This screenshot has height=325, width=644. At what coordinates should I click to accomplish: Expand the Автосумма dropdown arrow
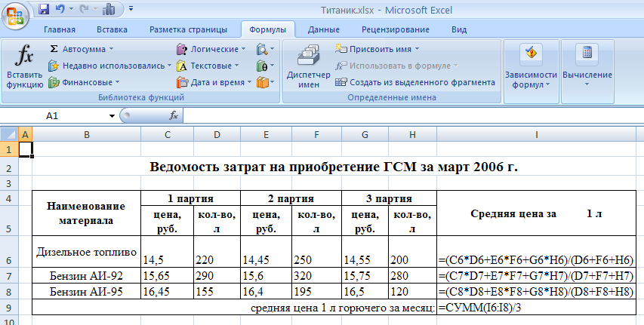pyautogui.click(x=111, y=49)
